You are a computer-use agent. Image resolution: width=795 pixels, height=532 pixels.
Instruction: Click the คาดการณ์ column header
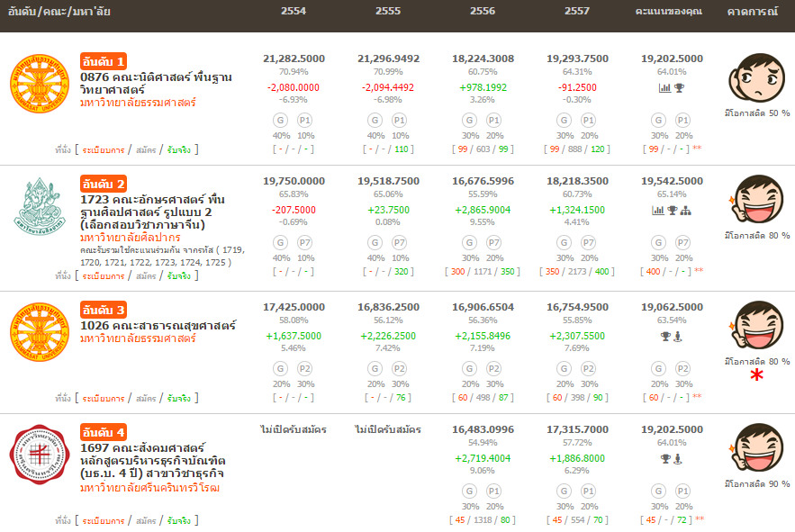coord(753,11)
